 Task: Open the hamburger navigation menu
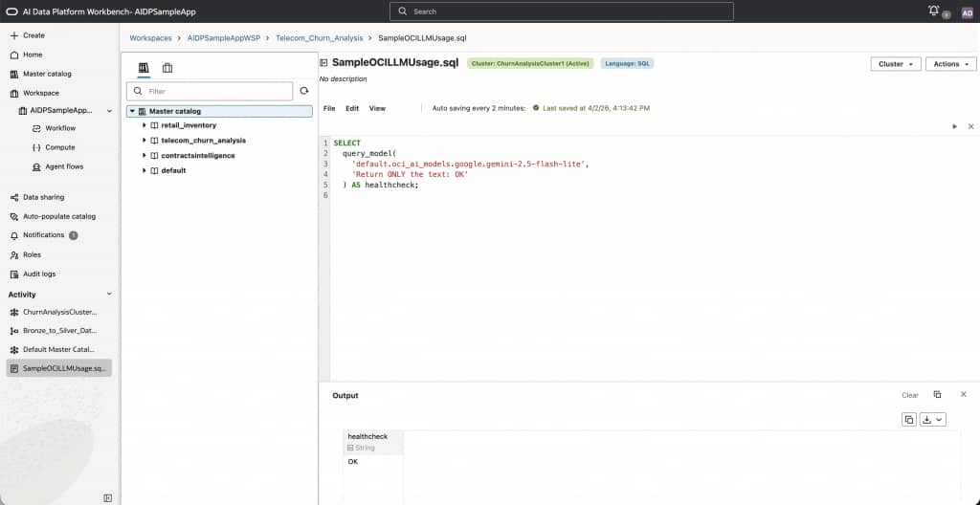click(x=11, y=11)
